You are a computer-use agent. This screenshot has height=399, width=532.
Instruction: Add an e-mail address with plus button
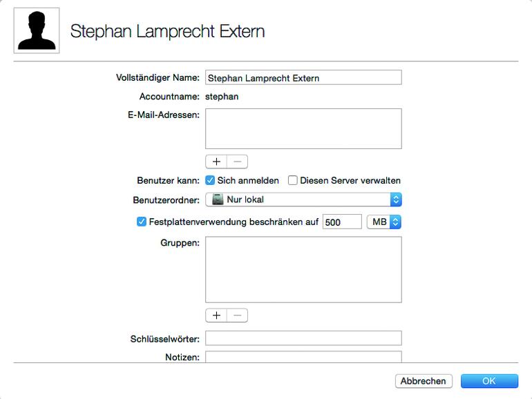tap(216, 162)
